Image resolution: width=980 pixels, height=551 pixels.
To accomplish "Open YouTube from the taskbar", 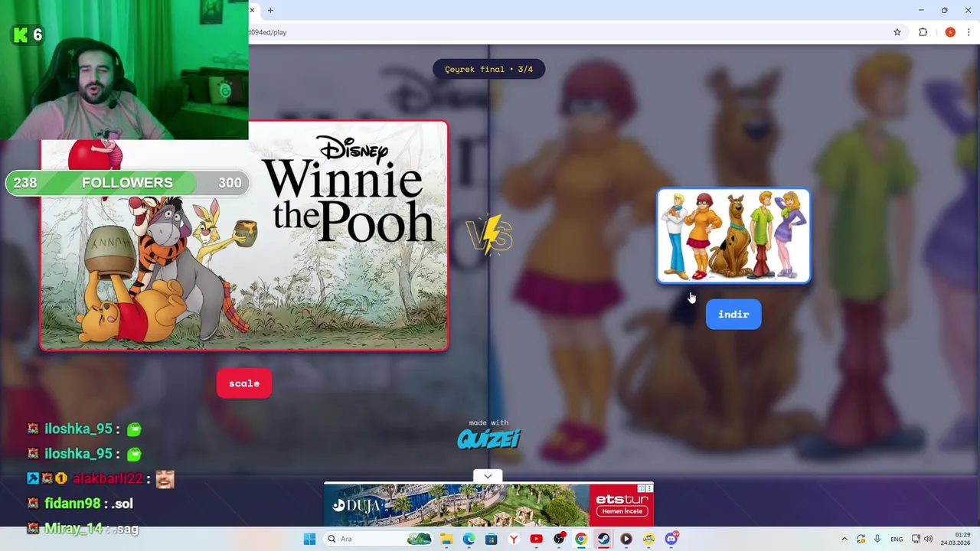I will click(x=536, y=539).
